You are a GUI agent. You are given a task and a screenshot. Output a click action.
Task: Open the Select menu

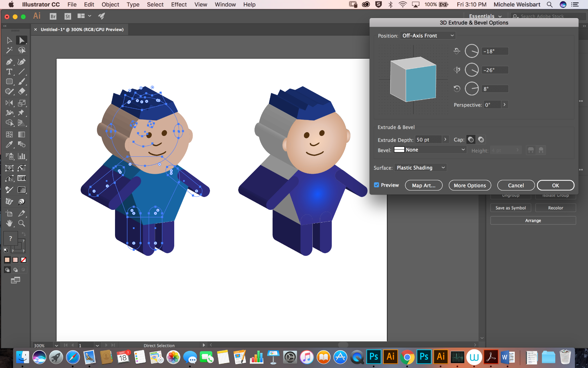pos(155,4)
